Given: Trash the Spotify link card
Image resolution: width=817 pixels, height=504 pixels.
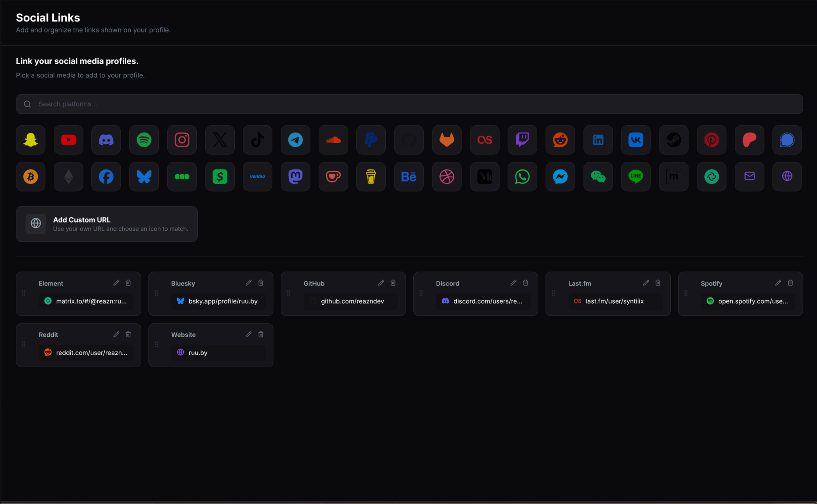Looking at the screenshot, I should pyautogui.click(x=790, y=283).
